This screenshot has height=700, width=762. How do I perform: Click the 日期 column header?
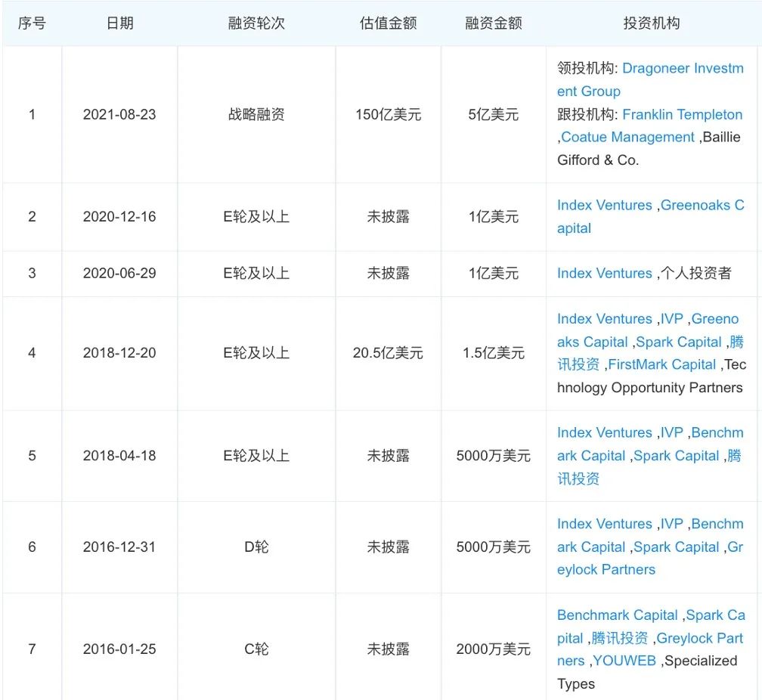point(119,23)
